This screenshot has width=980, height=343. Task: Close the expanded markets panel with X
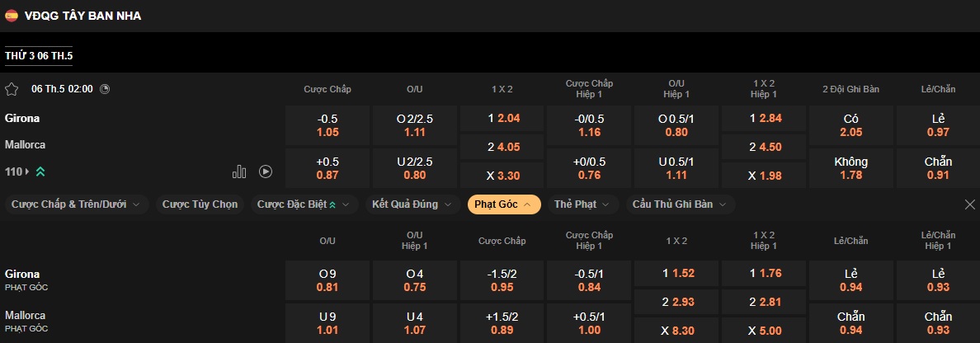969,204
